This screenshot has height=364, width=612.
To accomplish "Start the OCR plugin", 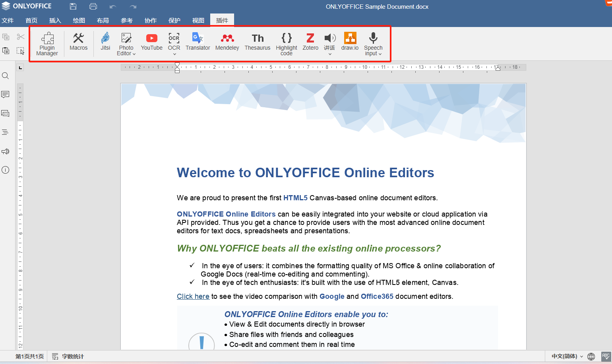I will 174,41.
